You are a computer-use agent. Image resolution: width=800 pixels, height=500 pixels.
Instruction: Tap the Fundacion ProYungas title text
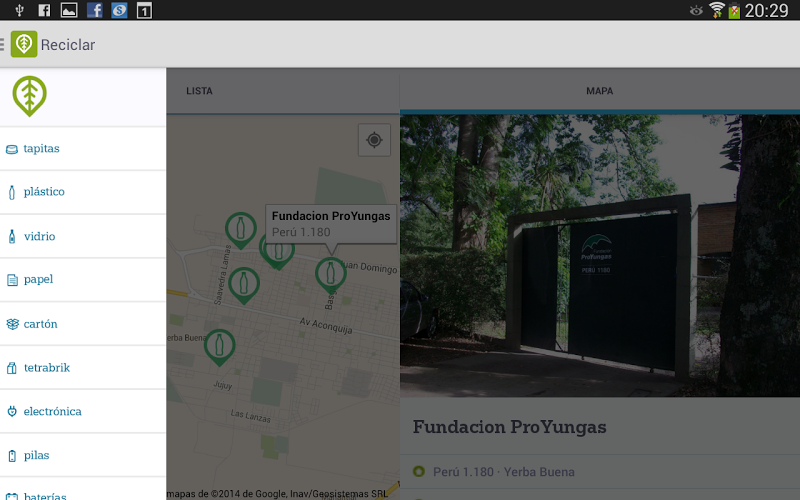(x=509, y=427)
